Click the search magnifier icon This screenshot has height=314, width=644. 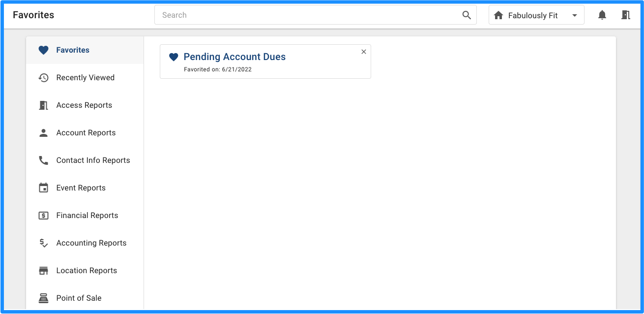pos(467,15)
